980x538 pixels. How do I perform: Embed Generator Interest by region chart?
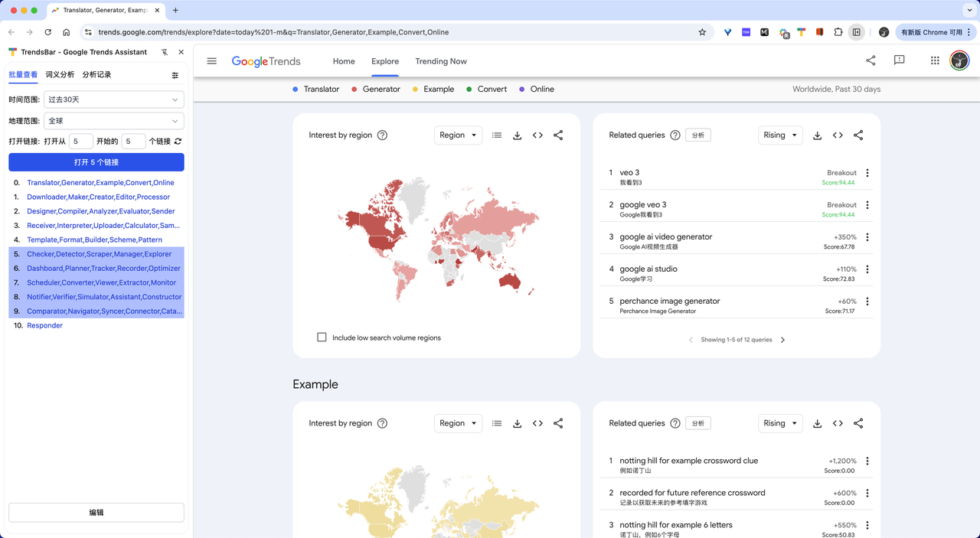[537, 135]
